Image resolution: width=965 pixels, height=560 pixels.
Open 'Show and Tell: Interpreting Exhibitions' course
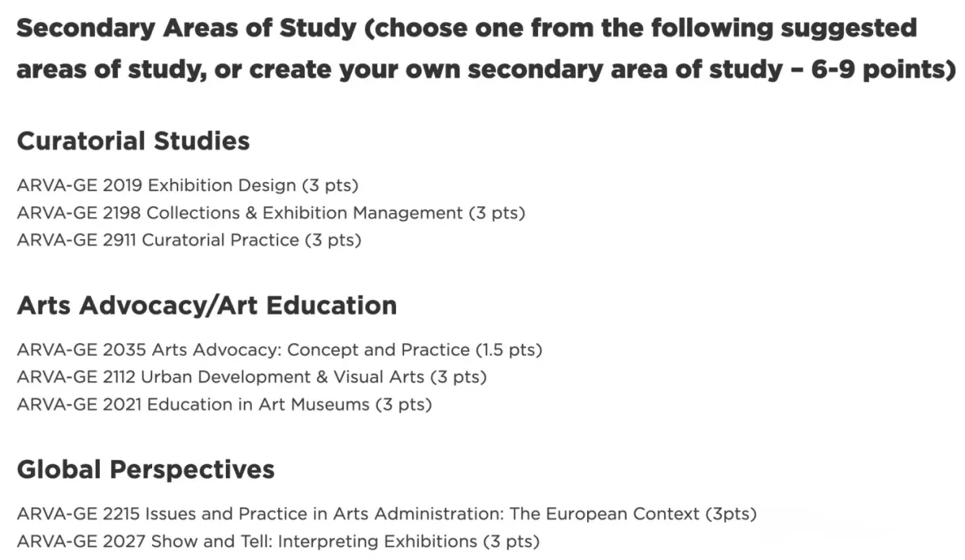314,542
